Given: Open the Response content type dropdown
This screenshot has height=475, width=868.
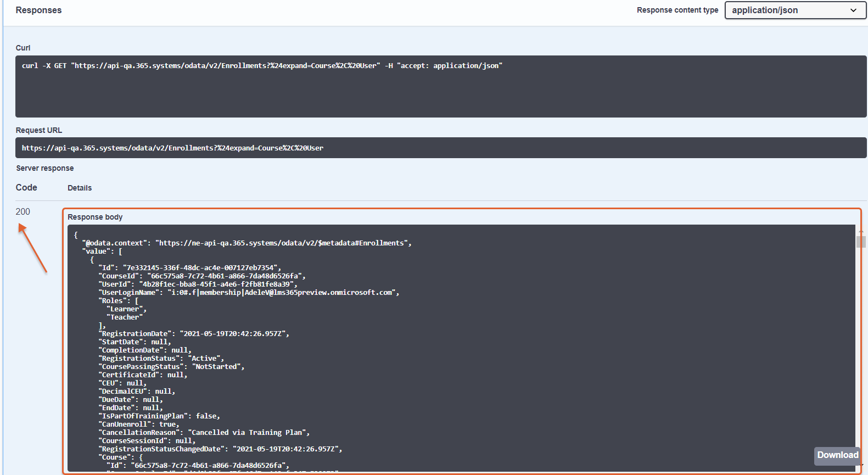Looking at the screenshot, I should click(x=796, y=10).
